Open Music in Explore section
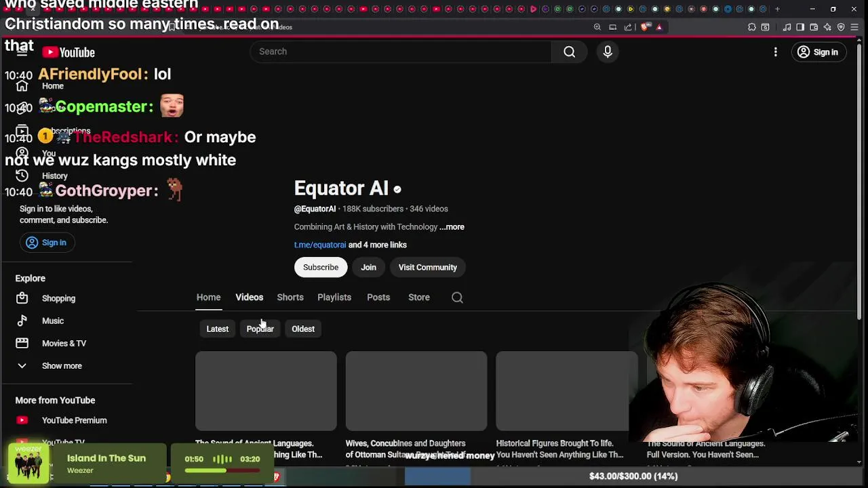 53,321
